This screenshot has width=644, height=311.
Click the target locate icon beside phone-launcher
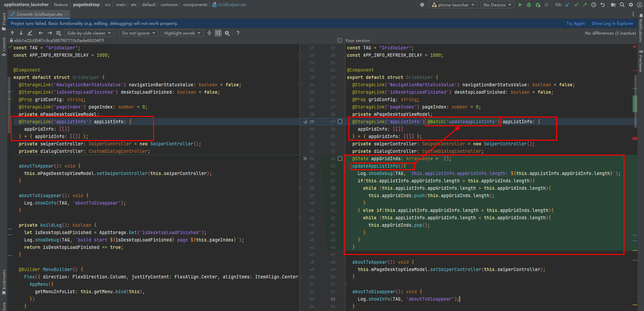(x=422, y=5)
